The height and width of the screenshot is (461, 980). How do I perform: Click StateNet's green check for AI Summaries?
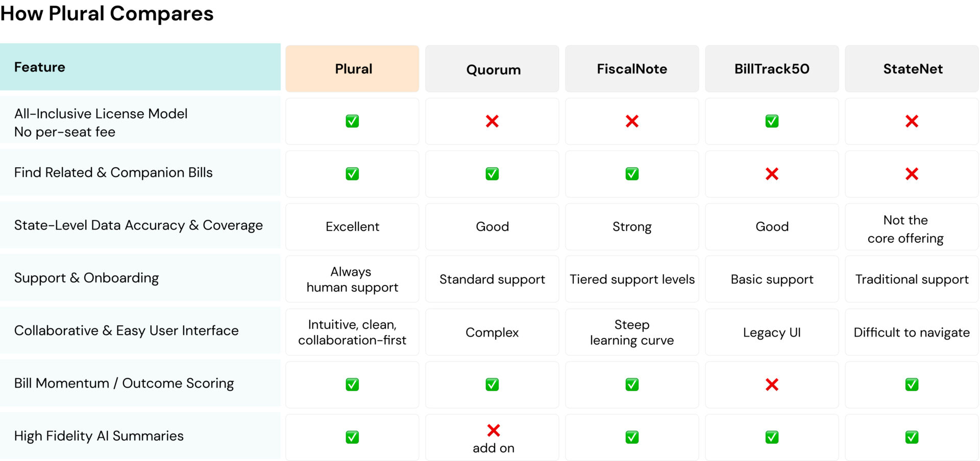click(x=912, y=437)
